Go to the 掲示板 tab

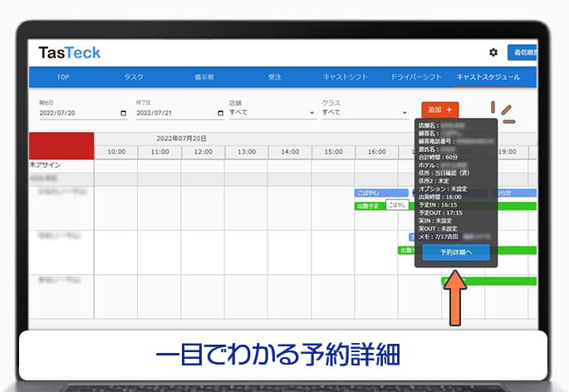204,77
